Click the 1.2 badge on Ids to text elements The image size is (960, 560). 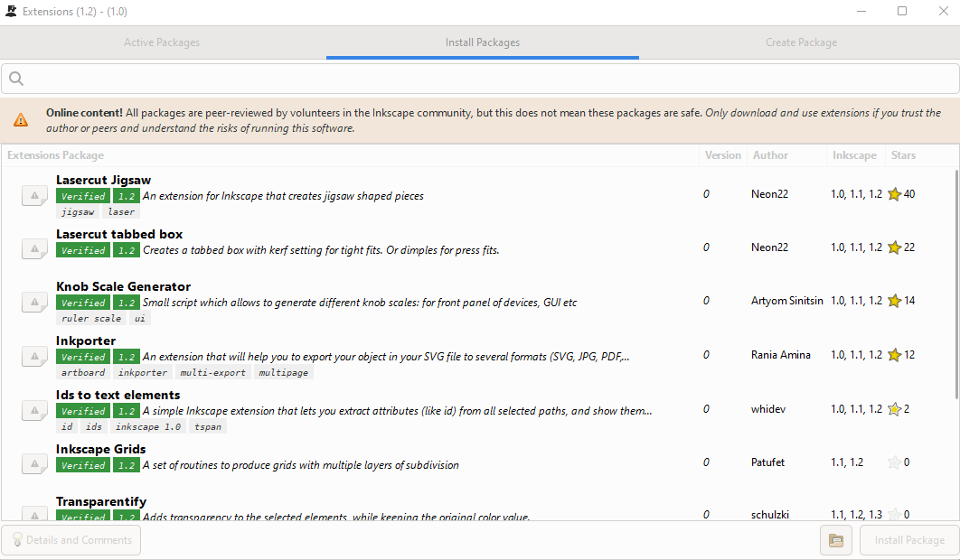(x=127, y=411)
